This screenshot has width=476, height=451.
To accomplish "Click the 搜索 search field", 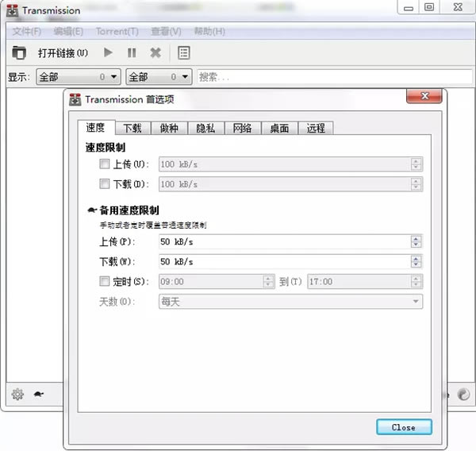I will (x=335, y=77).
